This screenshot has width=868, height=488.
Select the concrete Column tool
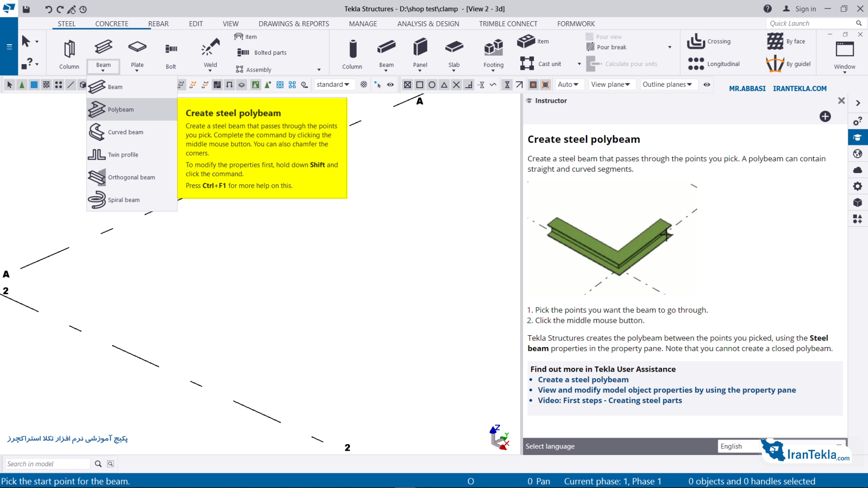click(352, 54)
